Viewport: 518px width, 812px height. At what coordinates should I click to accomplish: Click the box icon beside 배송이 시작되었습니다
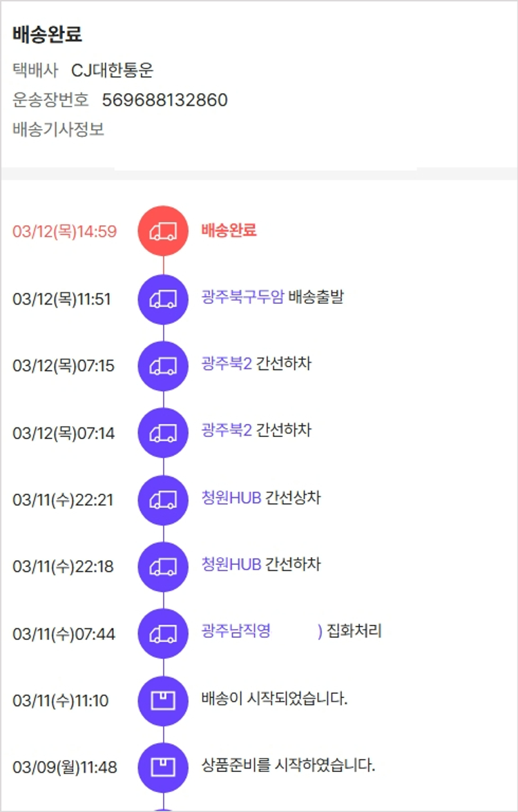[x=163, y=701]
